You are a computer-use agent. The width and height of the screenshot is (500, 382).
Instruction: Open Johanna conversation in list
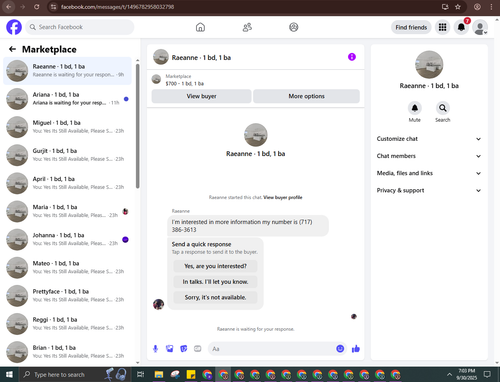(67, 239)
